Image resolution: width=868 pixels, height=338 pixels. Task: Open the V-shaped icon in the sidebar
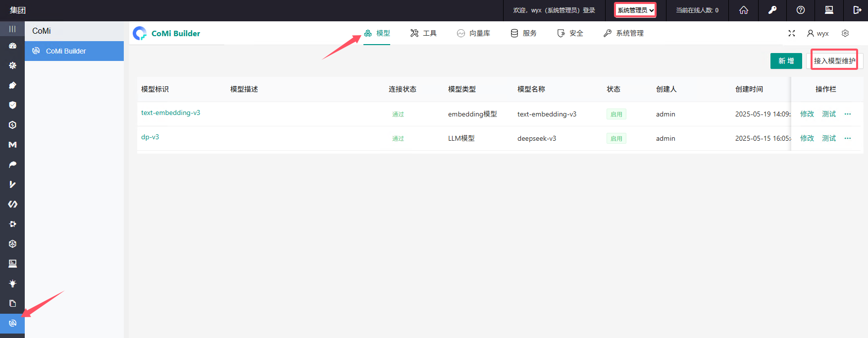[x=12, y=184]
